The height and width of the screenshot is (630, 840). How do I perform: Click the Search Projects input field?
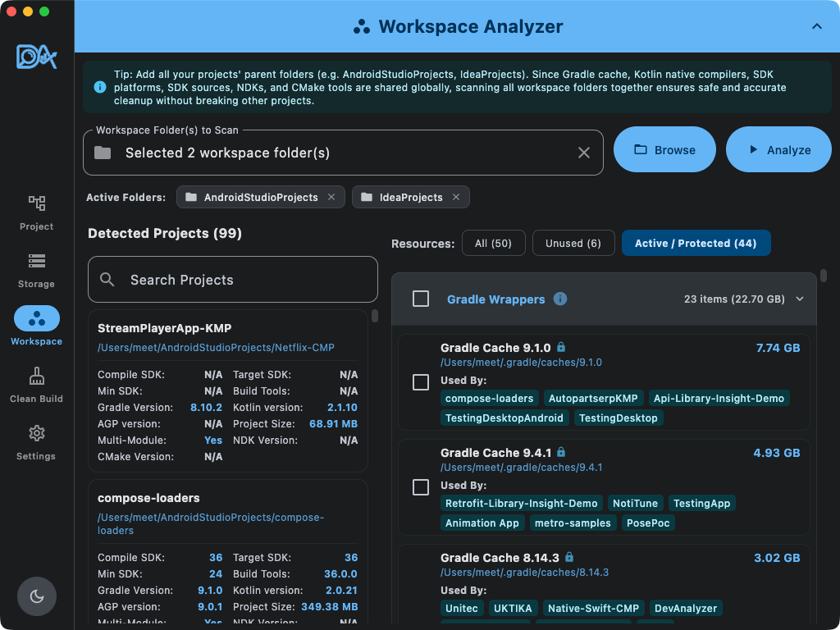coord(232,280)
